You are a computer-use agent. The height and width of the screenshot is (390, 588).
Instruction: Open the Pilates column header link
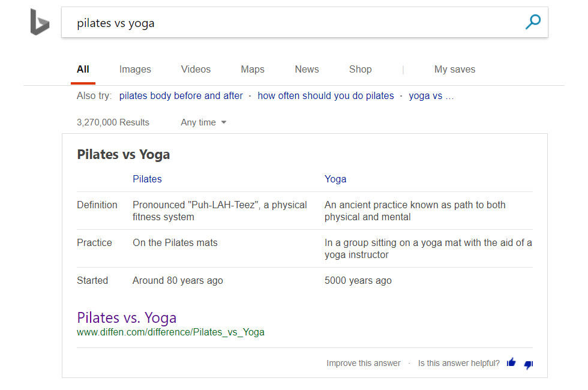(147, 179)
